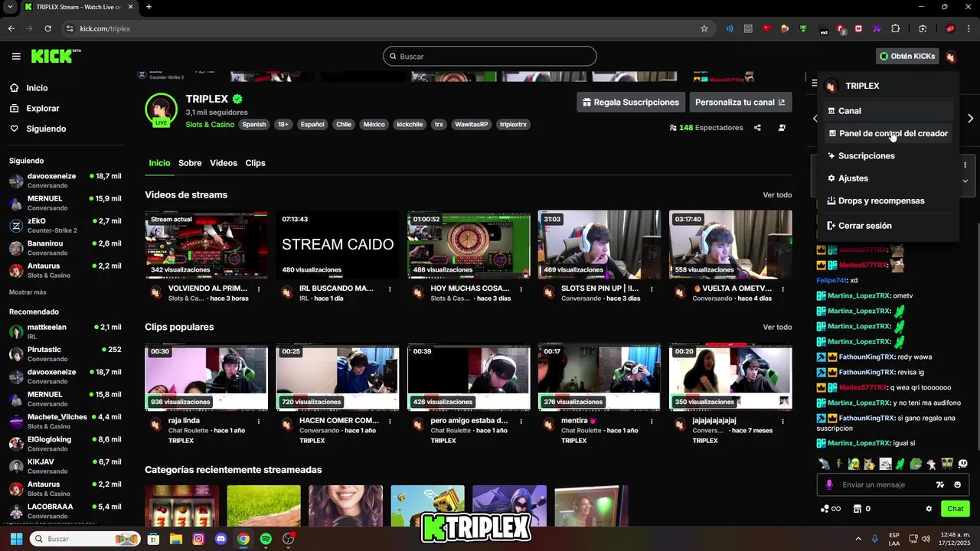Open options menu for IRL BUSCANDO MA video

(390, 289)
